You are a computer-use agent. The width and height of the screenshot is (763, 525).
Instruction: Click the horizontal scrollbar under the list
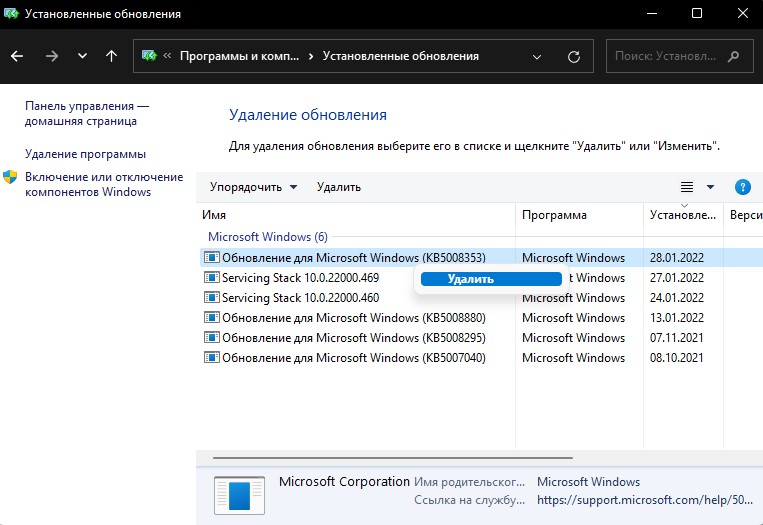[392, 458]
